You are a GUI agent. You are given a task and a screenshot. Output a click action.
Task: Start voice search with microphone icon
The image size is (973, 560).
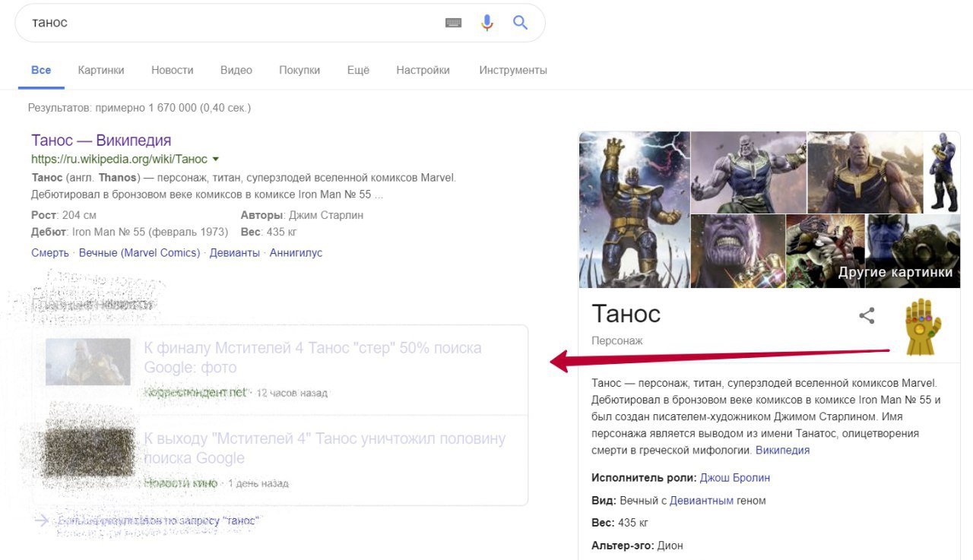[x=487, y=23]
